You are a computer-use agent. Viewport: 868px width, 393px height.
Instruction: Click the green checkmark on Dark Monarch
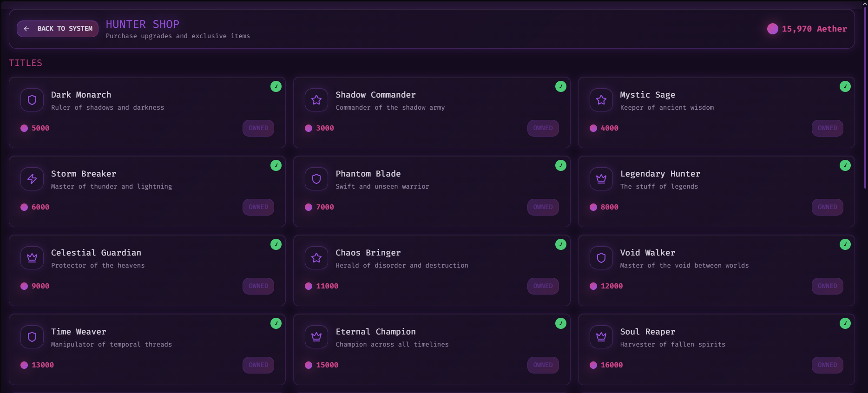(x=276, y=86)
